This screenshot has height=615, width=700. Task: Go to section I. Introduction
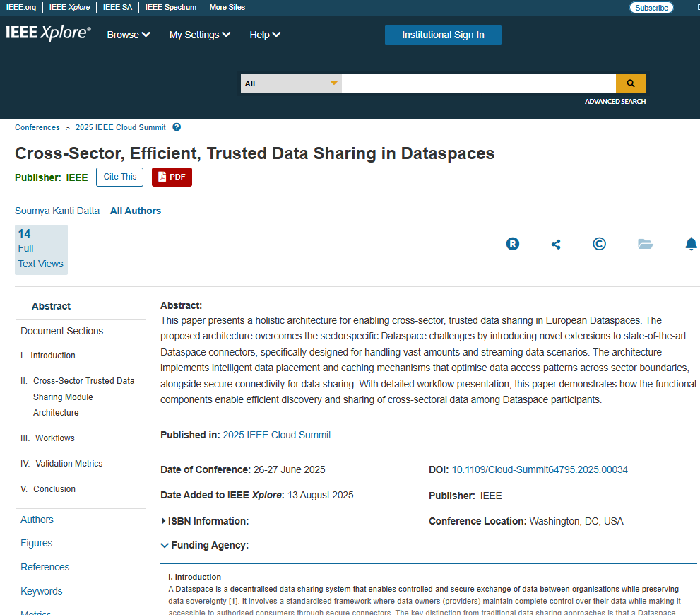[x=48, y=356]
